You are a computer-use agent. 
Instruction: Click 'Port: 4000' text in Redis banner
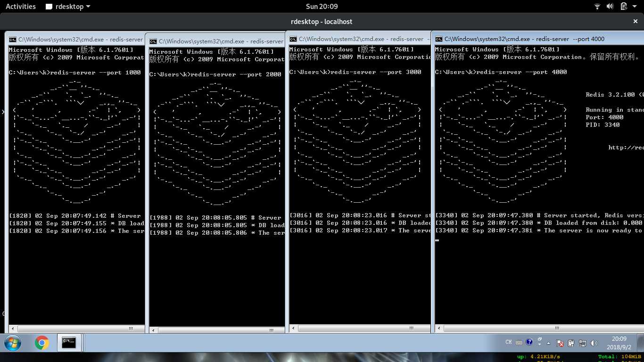[604, 117]
